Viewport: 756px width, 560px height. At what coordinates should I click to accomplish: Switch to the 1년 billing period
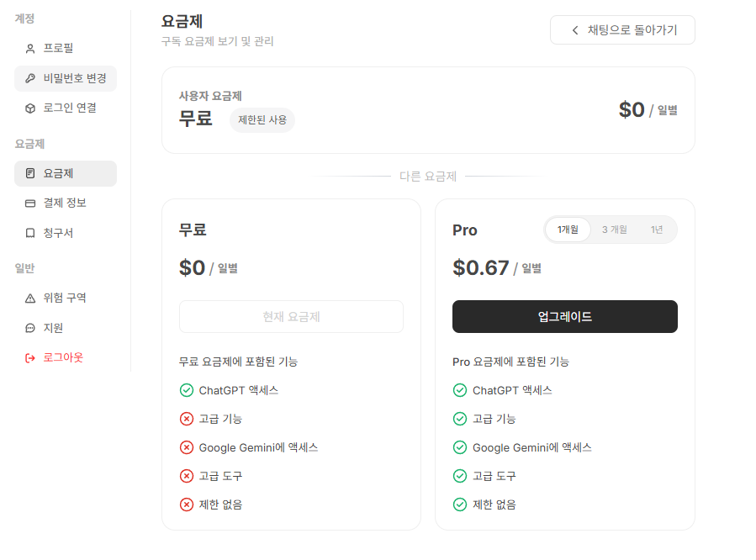657,230
